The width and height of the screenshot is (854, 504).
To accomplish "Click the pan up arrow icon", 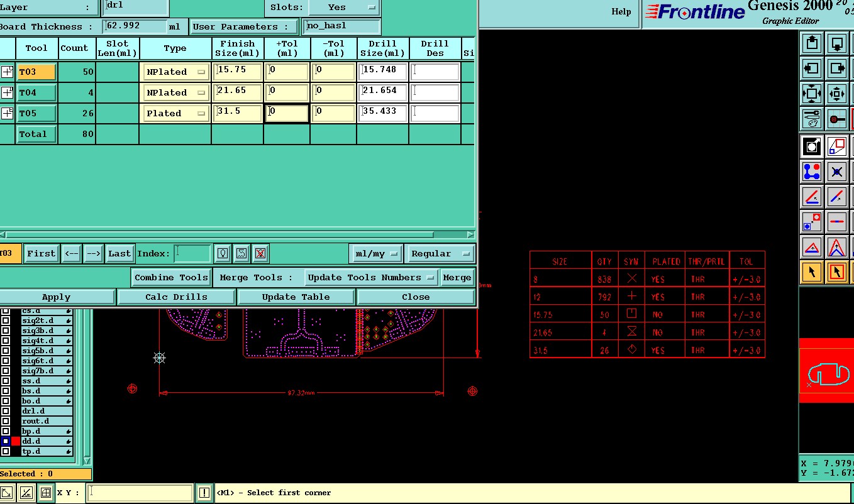I will click(812, 43).
